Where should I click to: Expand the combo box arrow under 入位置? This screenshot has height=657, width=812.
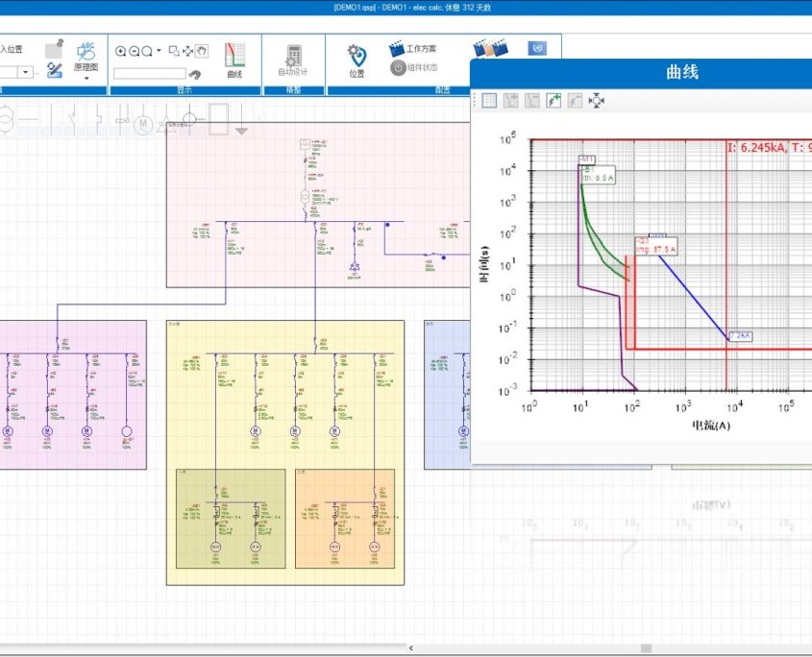(x=25, y=72)
